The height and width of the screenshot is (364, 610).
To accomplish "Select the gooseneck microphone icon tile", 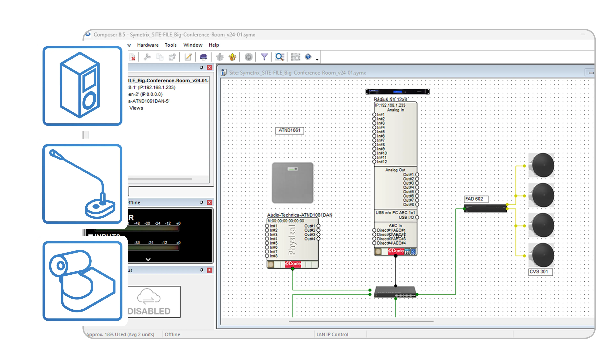I will pyautogui.click(x=82, y=184).
